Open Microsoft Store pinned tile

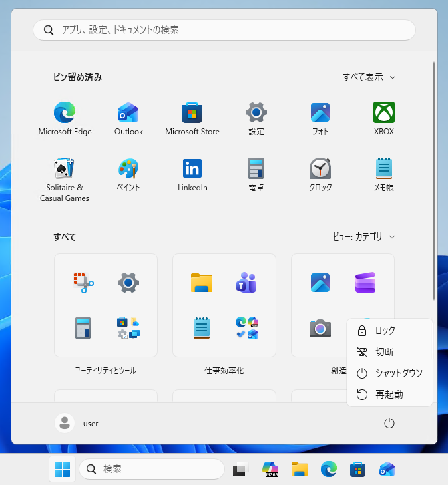192,119
